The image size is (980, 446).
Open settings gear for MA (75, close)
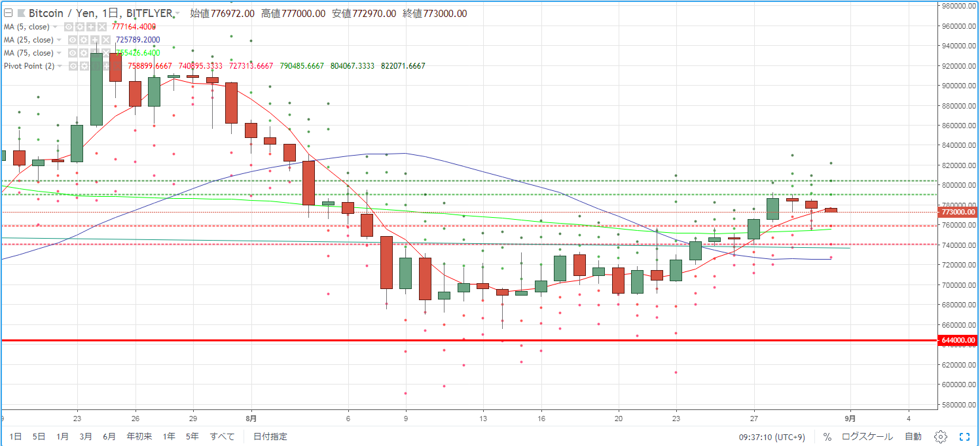83,53
